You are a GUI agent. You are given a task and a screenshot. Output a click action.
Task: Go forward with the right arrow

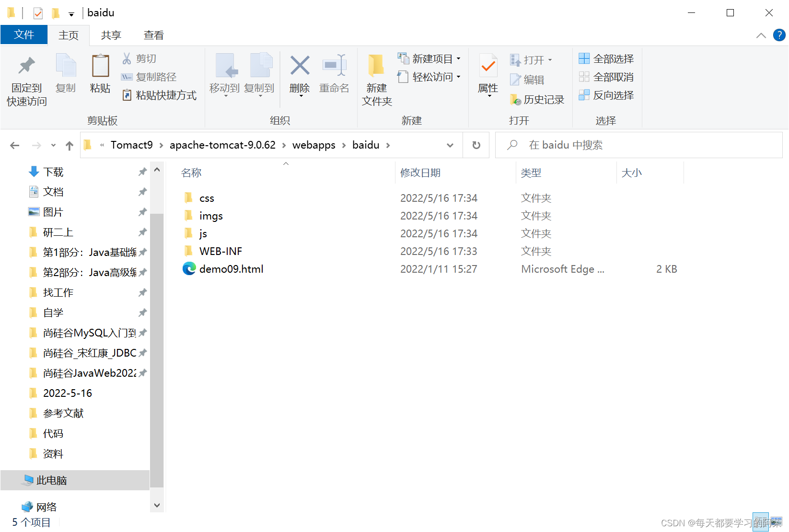(36, 145)
